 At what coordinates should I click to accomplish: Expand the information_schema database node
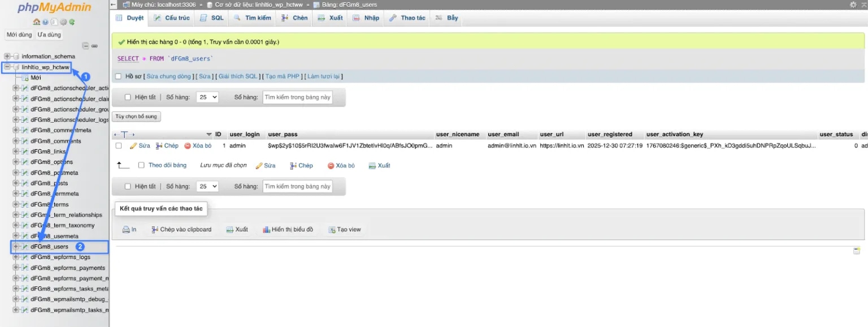pyautogui.click(x=7, y=57)
